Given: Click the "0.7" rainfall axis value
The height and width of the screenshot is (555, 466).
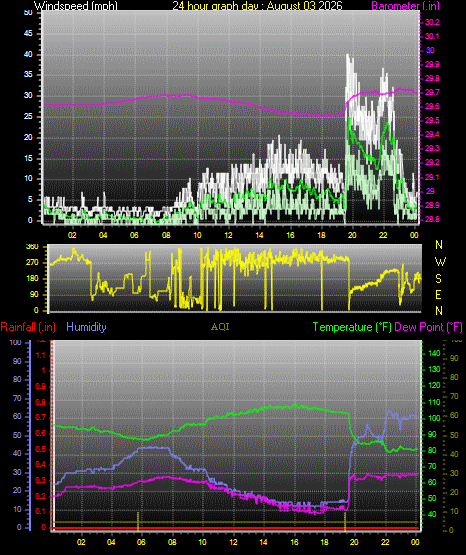Looking at the screenshot, I should point(41,417).
